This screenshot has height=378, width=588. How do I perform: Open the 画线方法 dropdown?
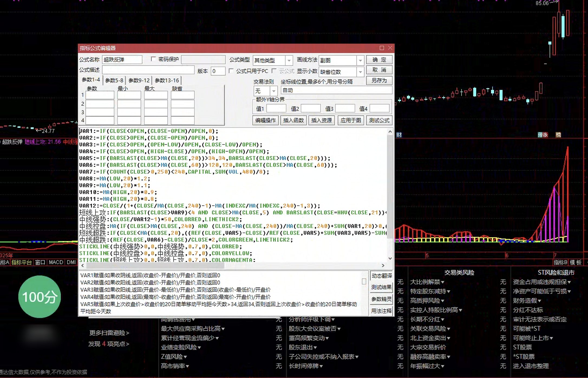(360, 60)
